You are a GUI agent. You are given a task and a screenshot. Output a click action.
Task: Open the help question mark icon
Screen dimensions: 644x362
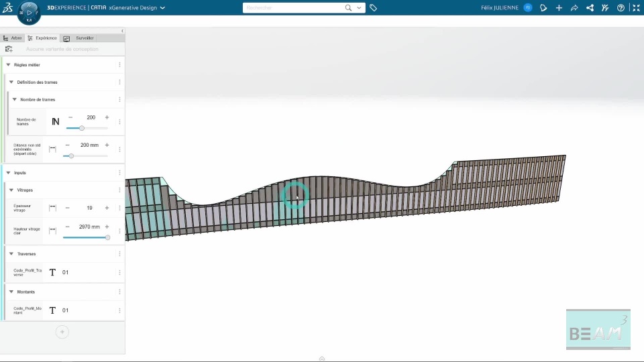621,8
